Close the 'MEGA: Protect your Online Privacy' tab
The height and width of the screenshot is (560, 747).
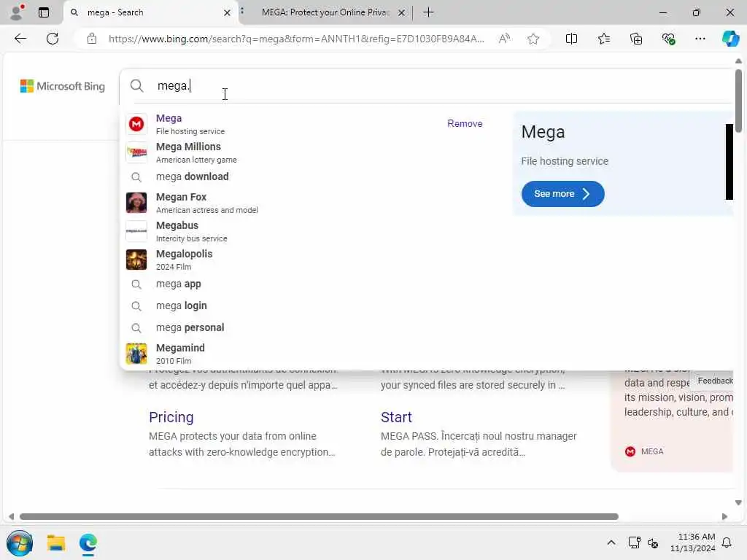point(402,13)
